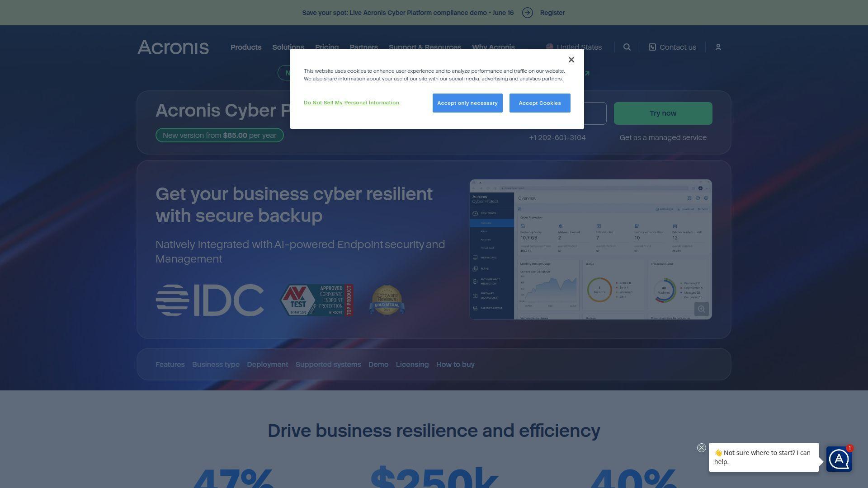The height and width of the screenshot is (488, 868).
Task: Open the user account icon
Action: tap(718, 47)
